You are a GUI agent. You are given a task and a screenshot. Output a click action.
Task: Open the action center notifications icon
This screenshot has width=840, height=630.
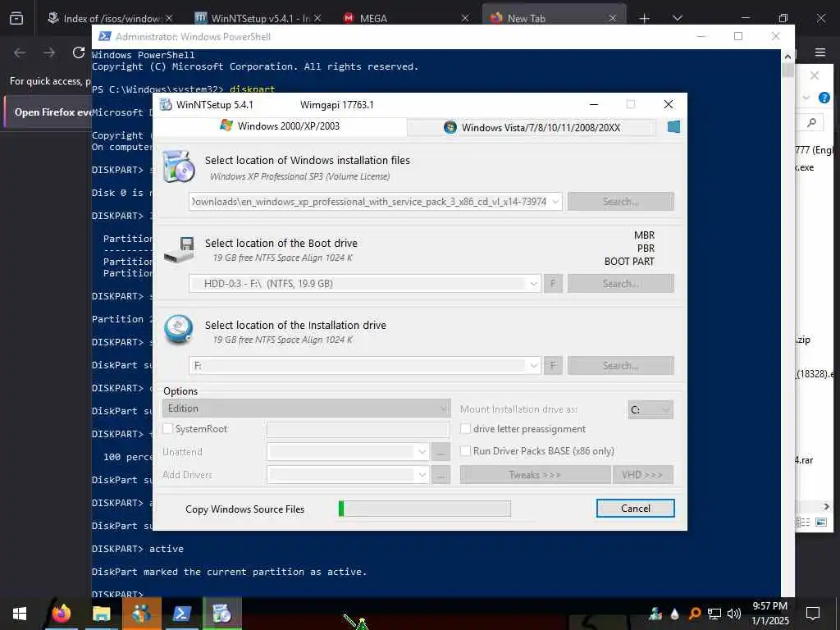tap(813, 614)
